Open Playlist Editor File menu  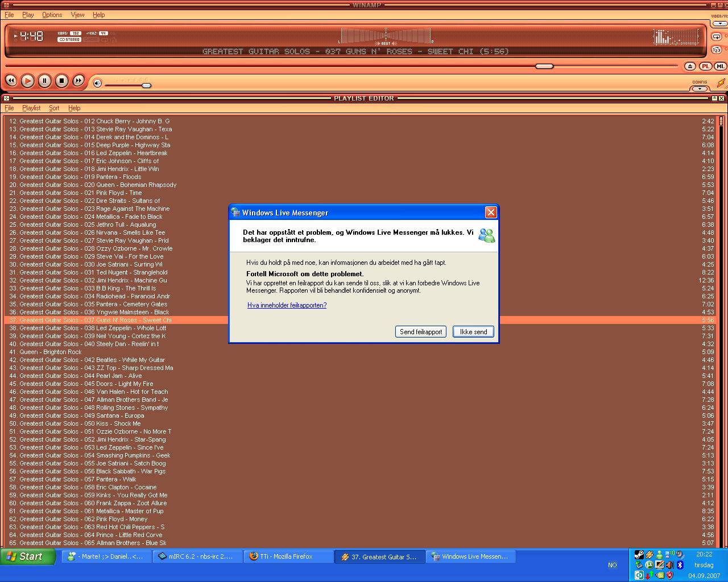(9, 108)
